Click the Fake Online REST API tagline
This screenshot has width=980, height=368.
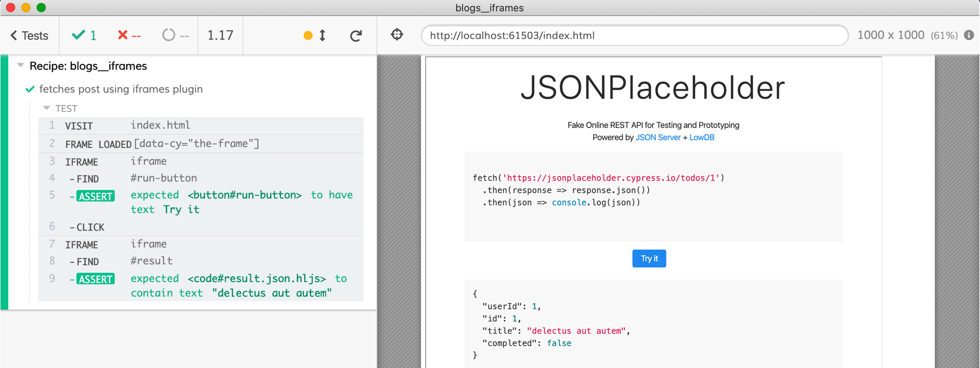tap(653, 125)
